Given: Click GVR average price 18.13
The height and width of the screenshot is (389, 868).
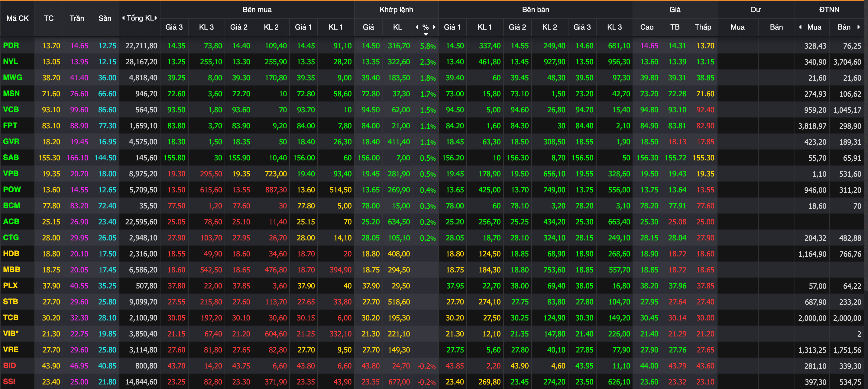Looking at the screenshot, I should coord(677,141).
